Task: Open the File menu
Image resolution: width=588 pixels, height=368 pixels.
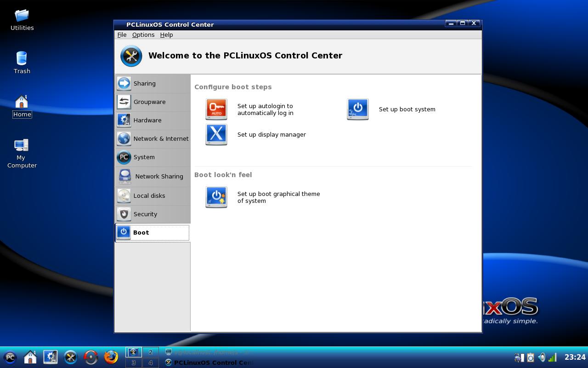Action: (122, 34)
